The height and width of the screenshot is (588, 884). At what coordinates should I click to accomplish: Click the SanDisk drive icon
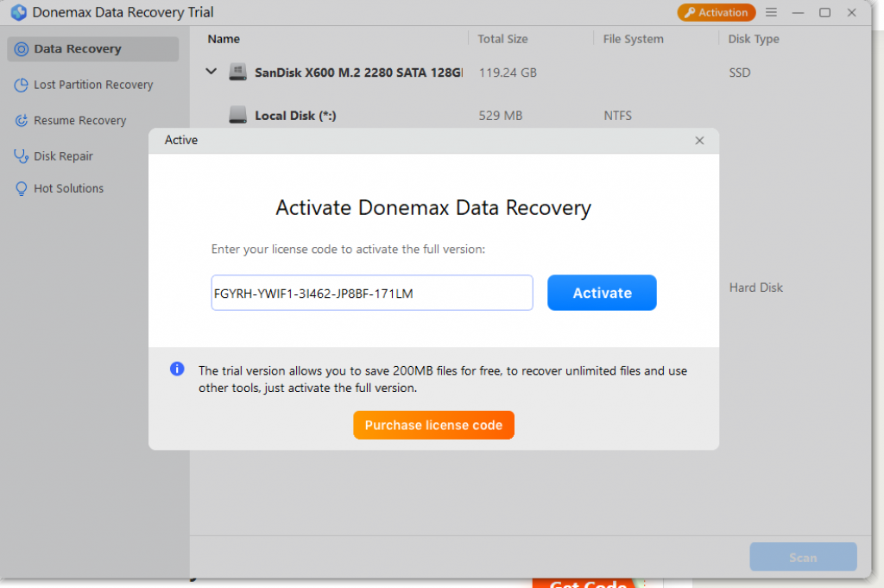[x=238, y=73]
